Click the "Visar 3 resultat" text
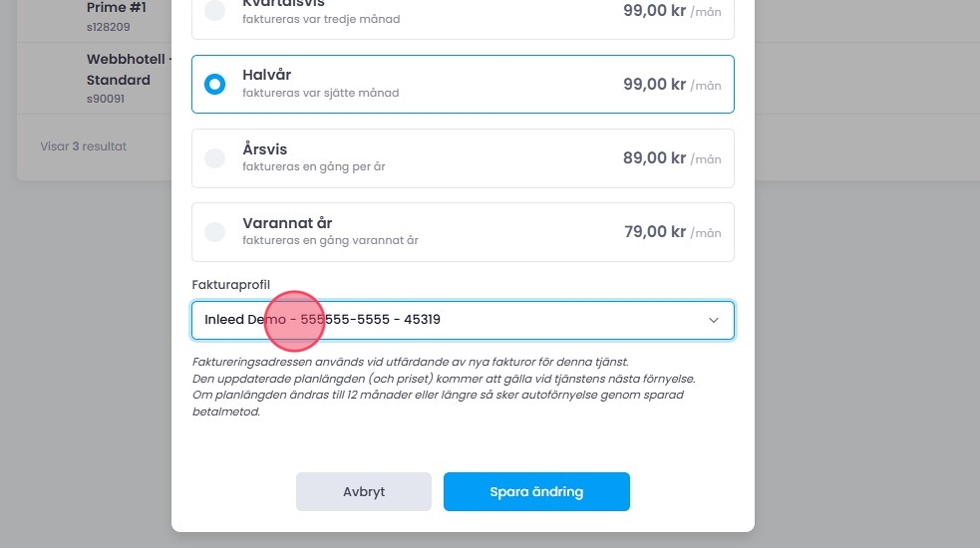 [83, 146]
